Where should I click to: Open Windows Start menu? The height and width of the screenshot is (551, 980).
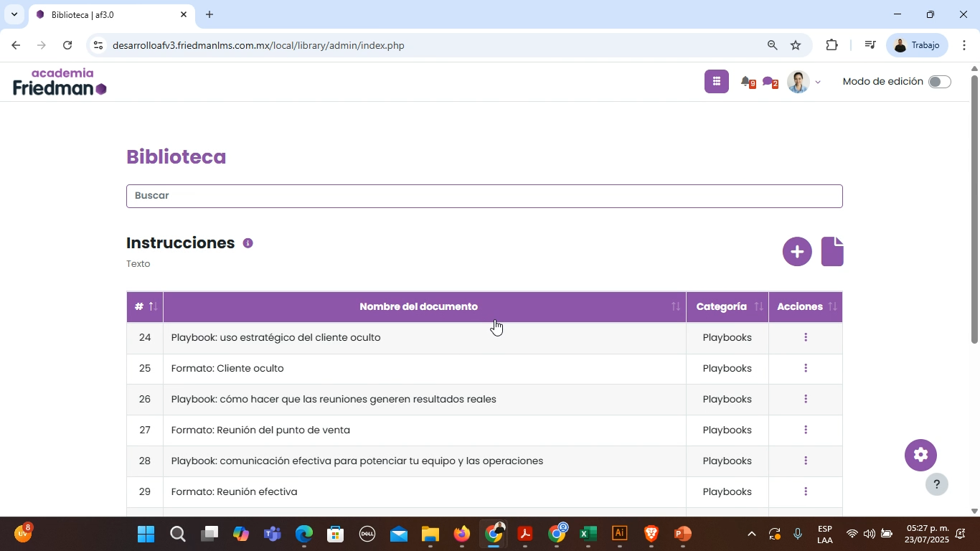pos(146,534)
